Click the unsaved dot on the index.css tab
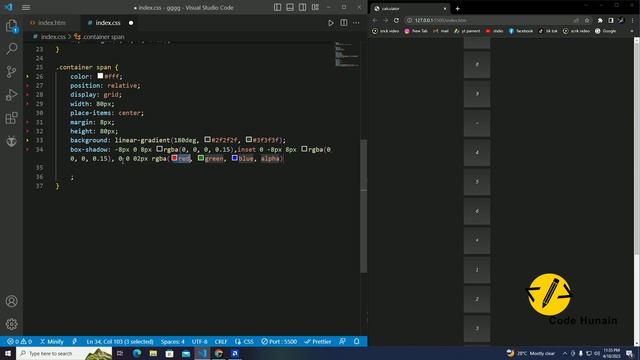The height and width of the screenshot is (360, 640). pyautogui.click(x=131, y=23)
